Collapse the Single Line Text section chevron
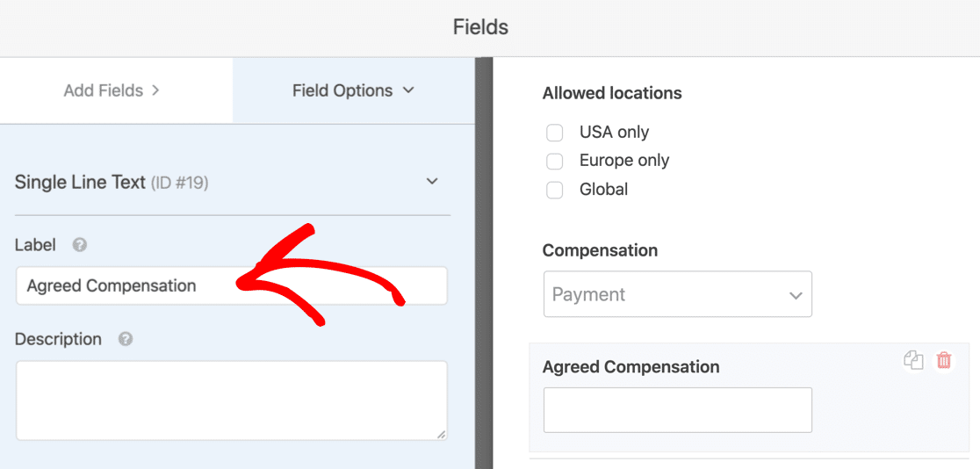This screenshot has height=469, width=980. click(432, 181)
